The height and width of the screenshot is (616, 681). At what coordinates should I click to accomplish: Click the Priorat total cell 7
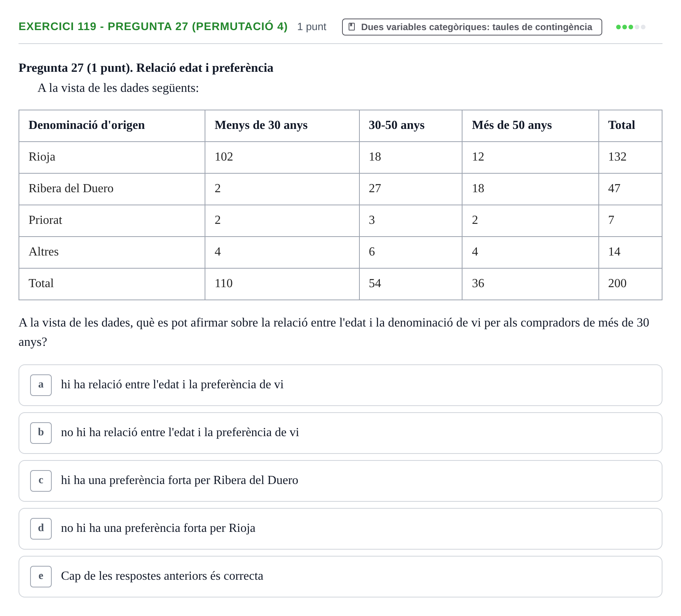click(630, 221)
